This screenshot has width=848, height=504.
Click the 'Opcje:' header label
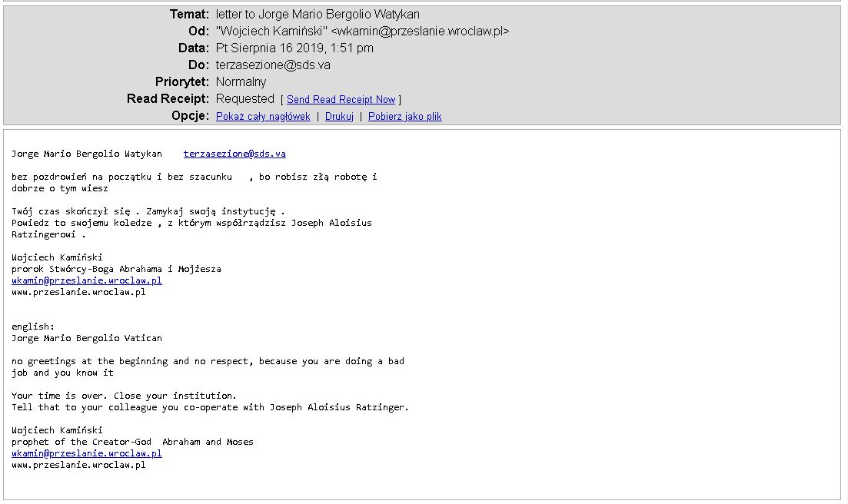tap(191, 116)
